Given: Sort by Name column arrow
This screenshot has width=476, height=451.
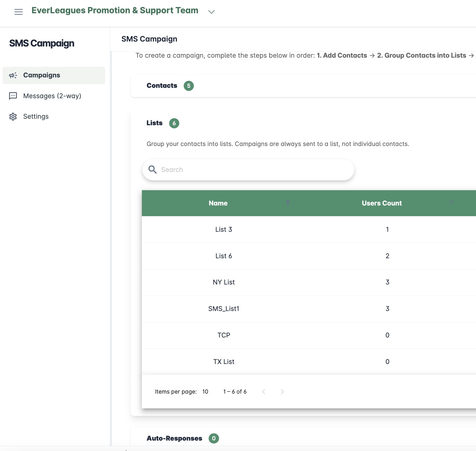Looking at the screenshot, I should [288, 203].
